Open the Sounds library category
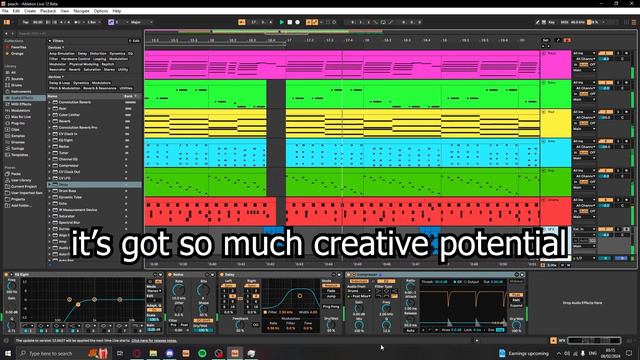640x360 pixels. tap(17, 79)
